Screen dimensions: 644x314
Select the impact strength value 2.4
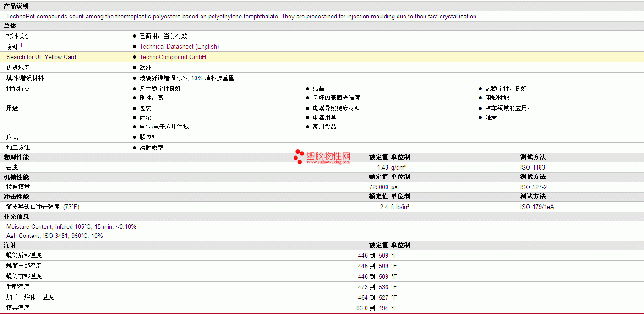tap(384, 207)
